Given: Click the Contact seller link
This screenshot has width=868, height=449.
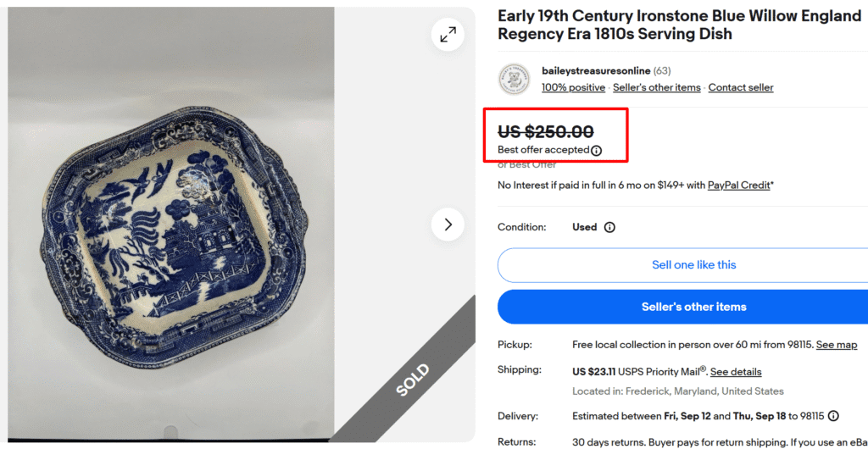Looking at the screenshot, I should (741, 87).
